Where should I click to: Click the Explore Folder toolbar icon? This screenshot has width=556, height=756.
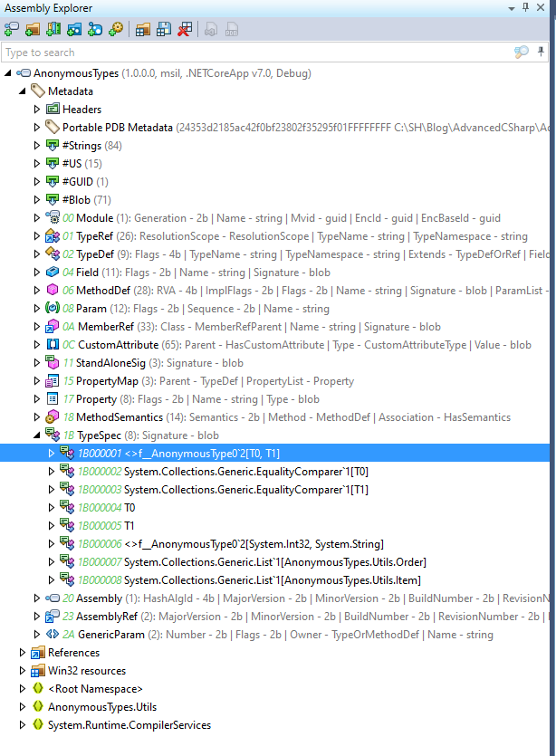pos(33,29)
